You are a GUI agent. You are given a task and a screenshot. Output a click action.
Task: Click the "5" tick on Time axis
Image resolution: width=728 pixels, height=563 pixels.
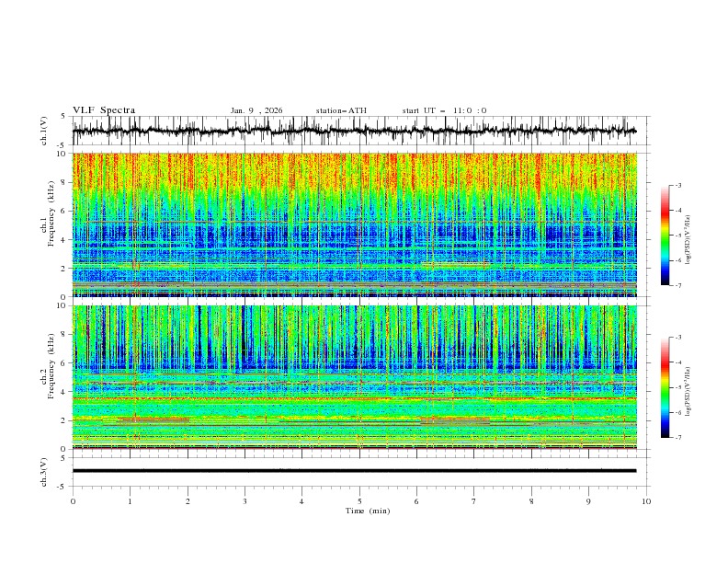tap(359, 501)
